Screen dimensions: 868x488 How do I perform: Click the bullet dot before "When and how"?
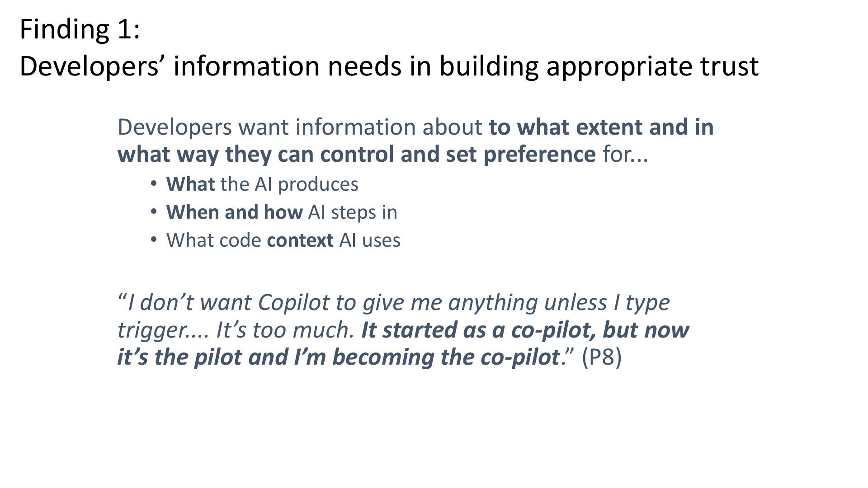[x=154, y=211]
